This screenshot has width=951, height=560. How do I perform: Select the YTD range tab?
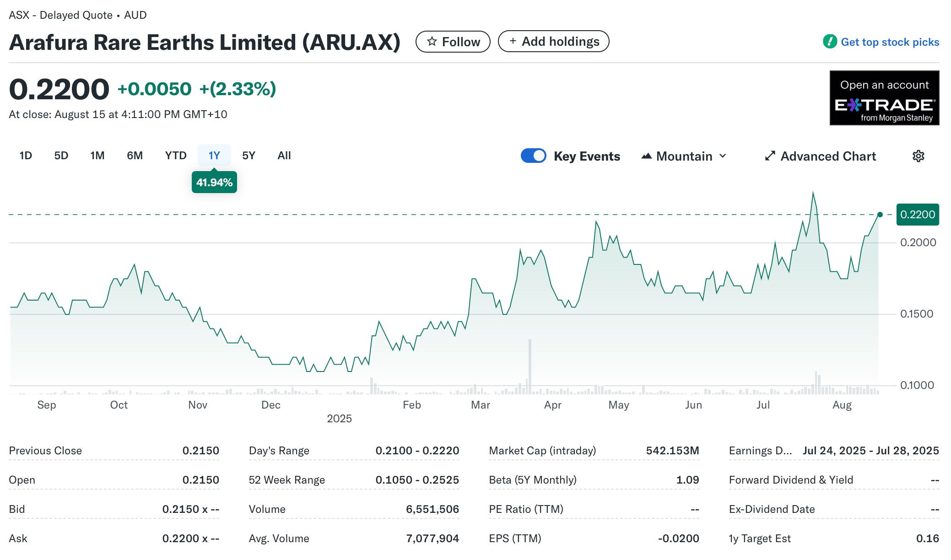pos(176,156)
